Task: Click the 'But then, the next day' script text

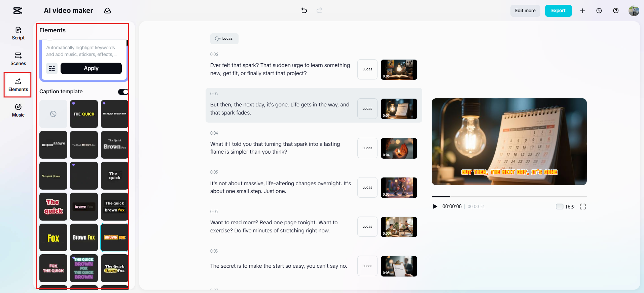Action: (x=280, y=109)
